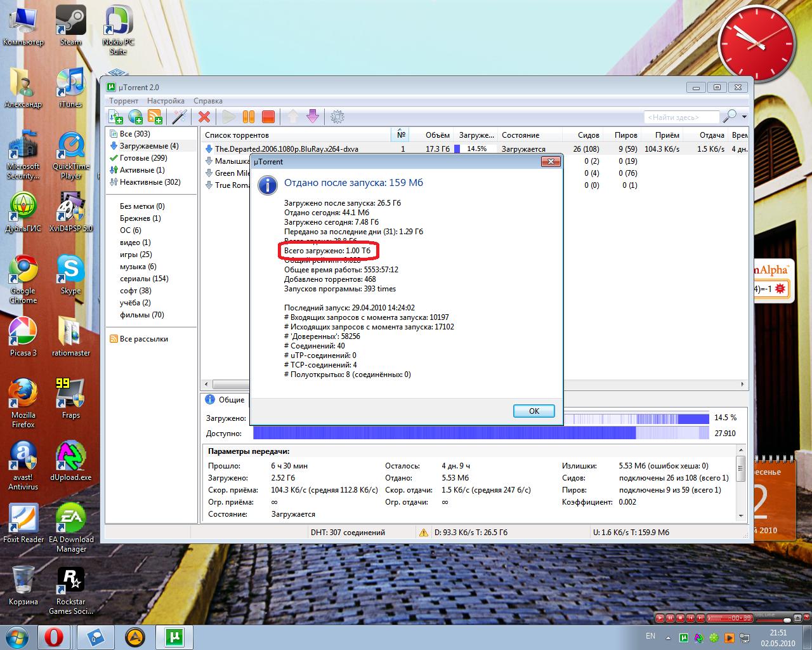
Task: Select the 'Неактивные (302)' category
Action: [x=145, y=182]
